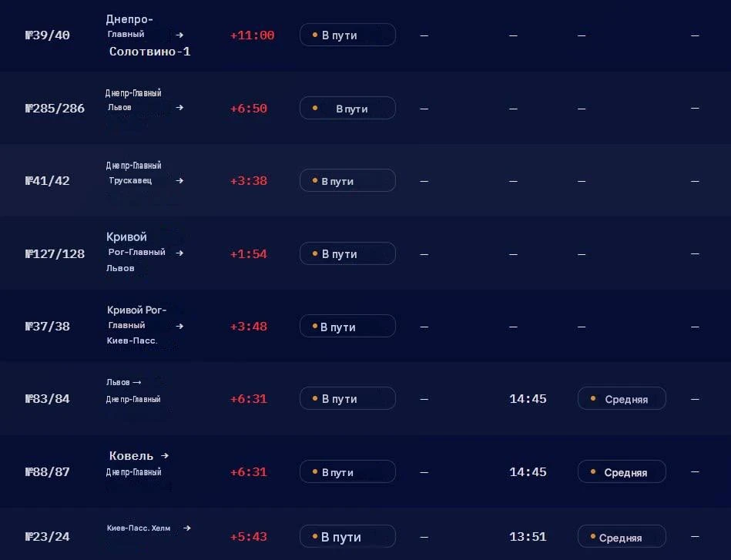Screen dimensions: 731x560
Task: Open the Средняя badge for train №88/87
Action: pyautogui.click(x=622, y=472)
